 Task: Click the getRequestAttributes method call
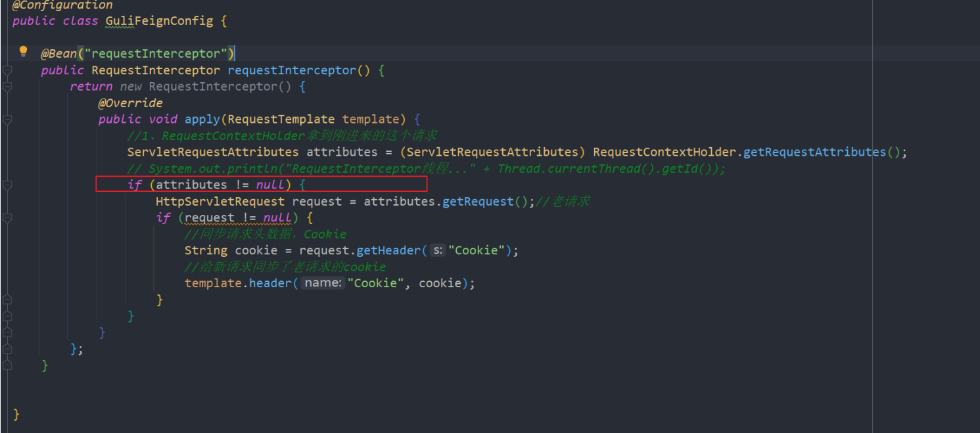point(815,152)
